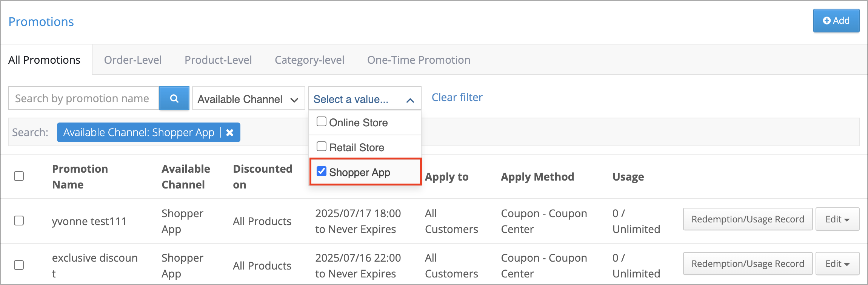Check the Retail Store option

click(322, 147)
